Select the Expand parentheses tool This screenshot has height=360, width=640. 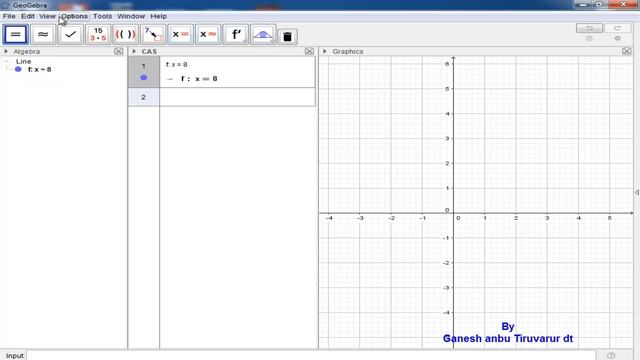point(125,35)
